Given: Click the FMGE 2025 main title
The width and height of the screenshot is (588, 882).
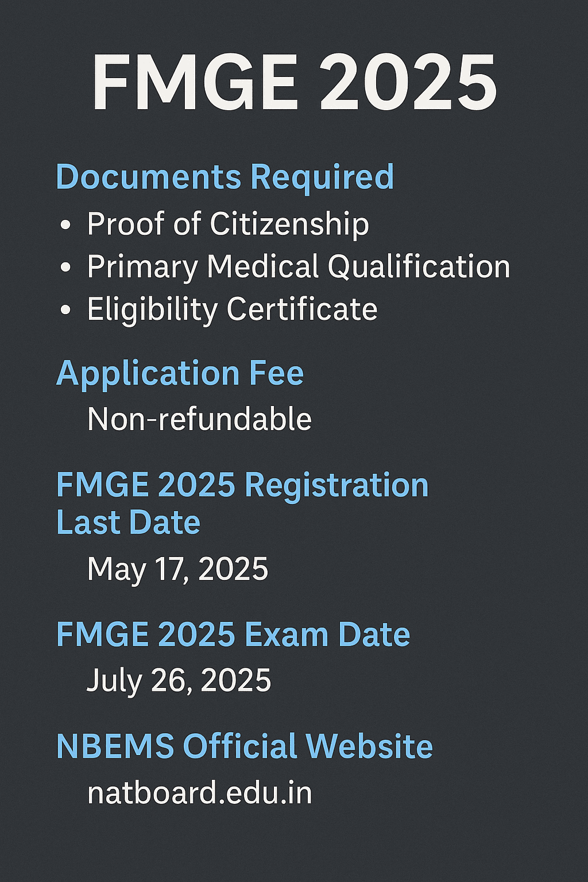Looking at the screenshot, I should (294, 82).
